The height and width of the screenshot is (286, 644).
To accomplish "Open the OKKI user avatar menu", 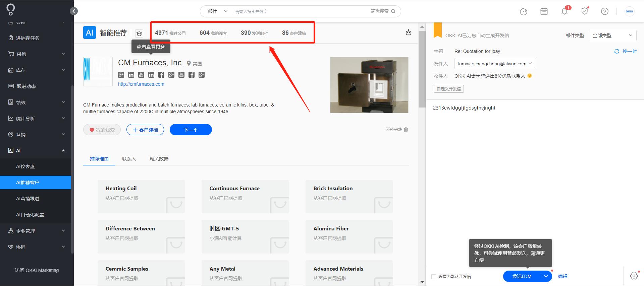I will coord(629,11).
